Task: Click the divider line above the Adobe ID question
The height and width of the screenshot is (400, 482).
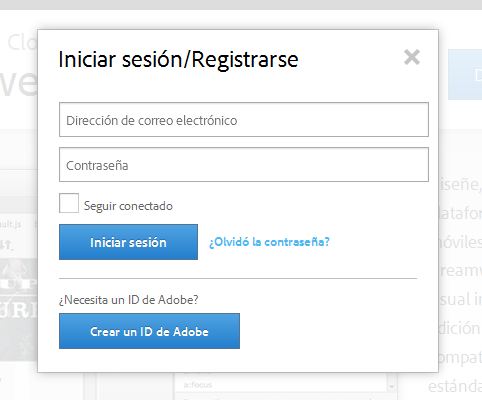Action: (x=238, y=278)
